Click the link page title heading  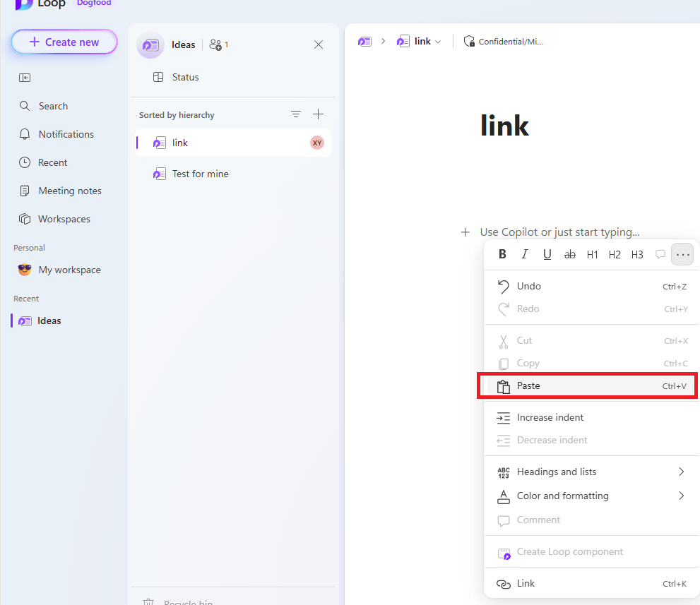click(504, 126)
